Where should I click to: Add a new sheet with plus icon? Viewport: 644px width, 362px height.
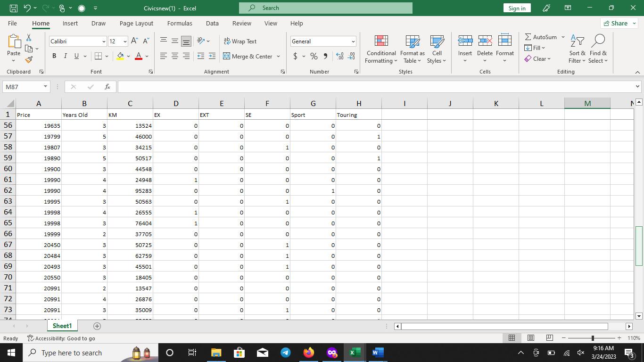click(x=97, y=326)
